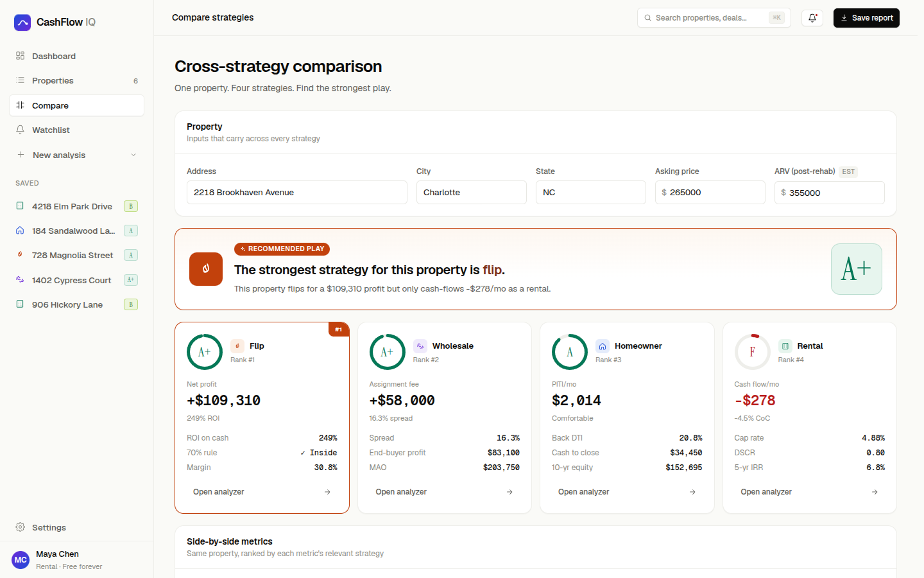Click the New analysis chevron arrow
The image size is (924, 578).
[x=133, y=155]
